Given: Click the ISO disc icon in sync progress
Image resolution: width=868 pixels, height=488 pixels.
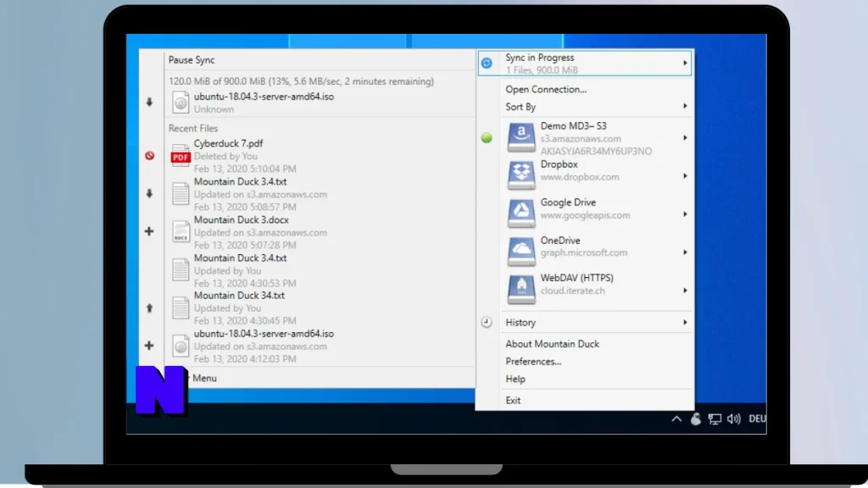Looking at the screenshot, I should 181,103.
